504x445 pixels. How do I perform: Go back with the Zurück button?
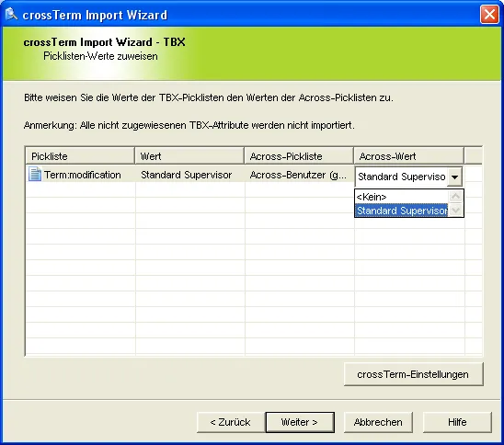(x=231, y=422)
